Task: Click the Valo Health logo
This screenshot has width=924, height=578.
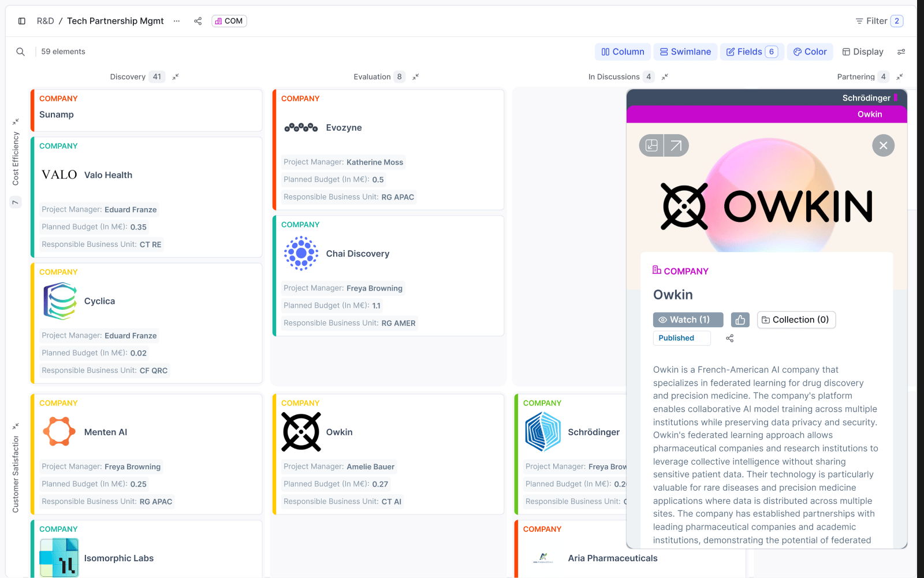Action: [59, 175]
